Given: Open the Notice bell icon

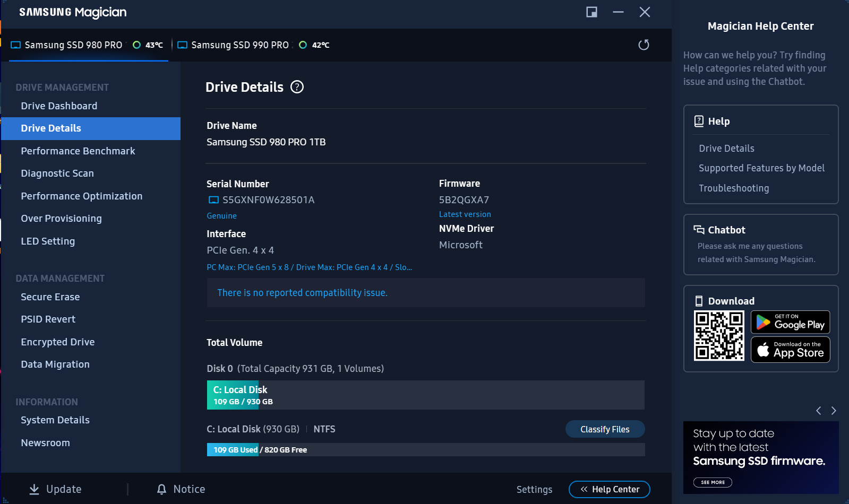Looking at the screenshot, I should tap(162, 489).
